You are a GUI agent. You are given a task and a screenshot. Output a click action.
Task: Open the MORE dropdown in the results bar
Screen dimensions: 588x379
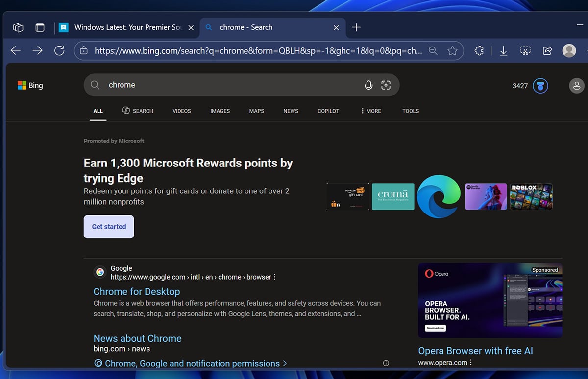pos(370,111)
